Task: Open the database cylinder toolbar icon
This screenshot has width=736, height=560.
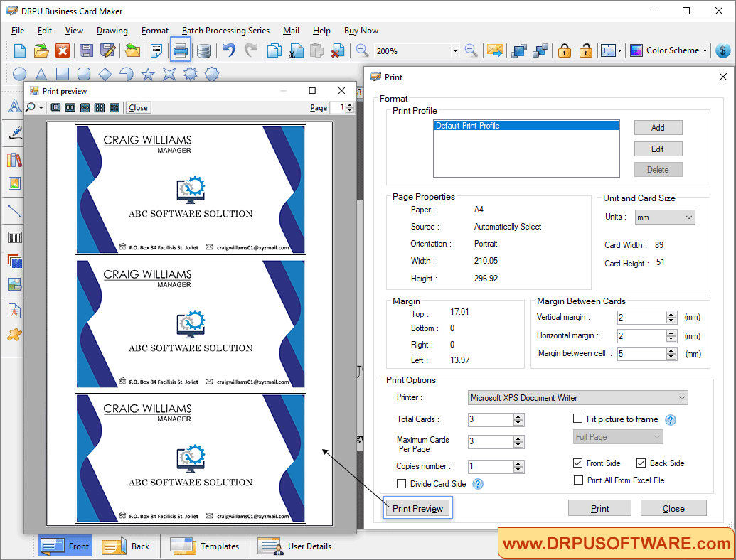Action: (x=203, y=50)
